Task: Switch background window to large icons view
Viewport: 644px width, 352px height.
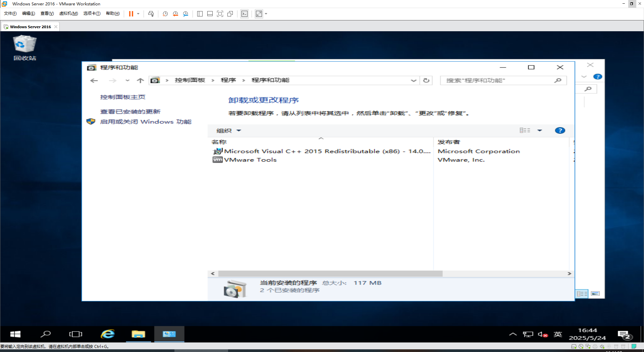Action: tap(595, 294)
